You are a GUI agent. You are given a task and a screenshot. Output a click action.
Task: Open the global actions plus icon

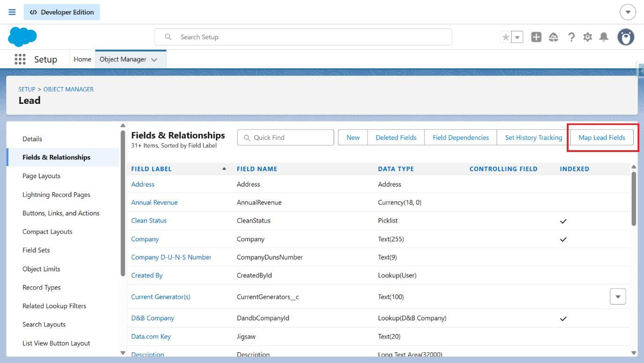pyautogui.click(x=536, y=37)
